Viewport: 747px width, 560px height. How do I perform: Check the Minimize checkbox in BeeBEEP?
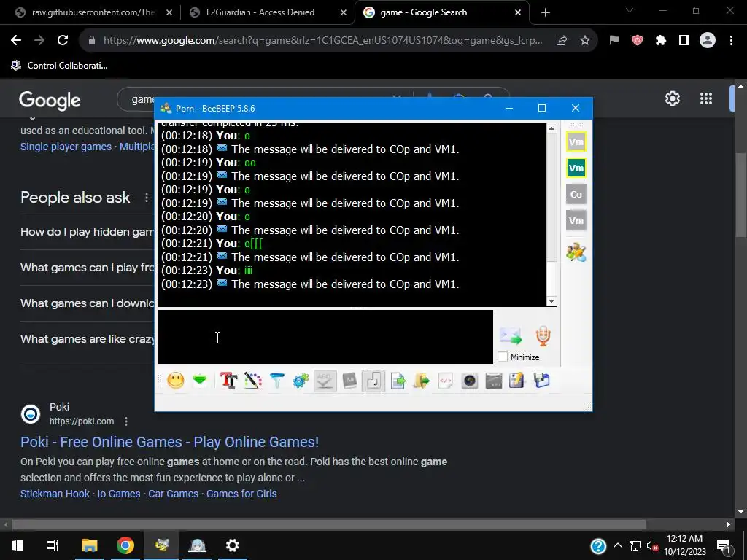point(503,357)
